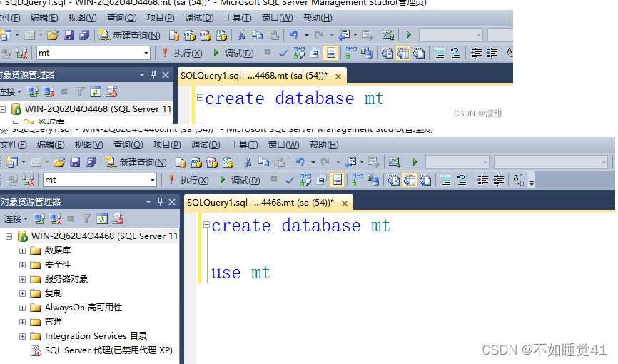Start 调试(D) Debug in the lower window

point(240,181)
